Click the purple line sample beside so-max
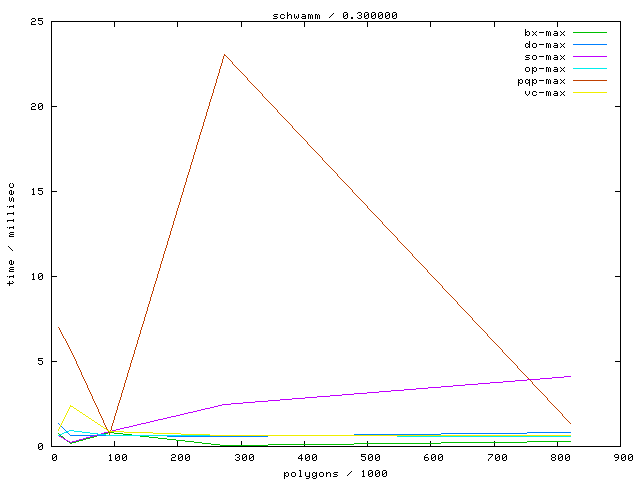 point(589,57)
